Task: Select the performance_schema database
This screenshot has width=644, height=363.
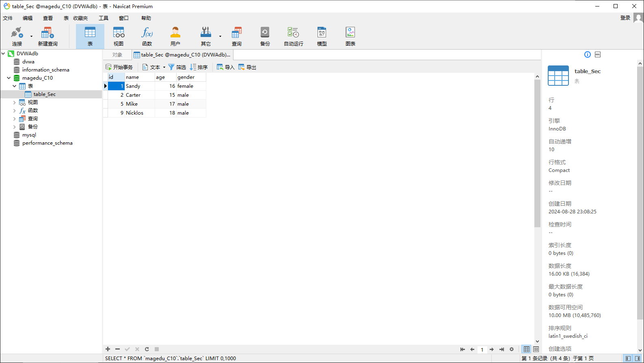Action: (x=48, y=143)
